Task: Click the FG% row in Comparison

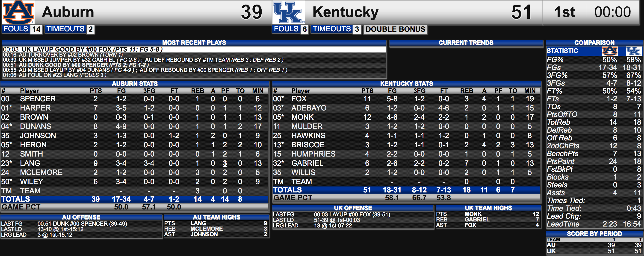Action: [x=594, y=60]
